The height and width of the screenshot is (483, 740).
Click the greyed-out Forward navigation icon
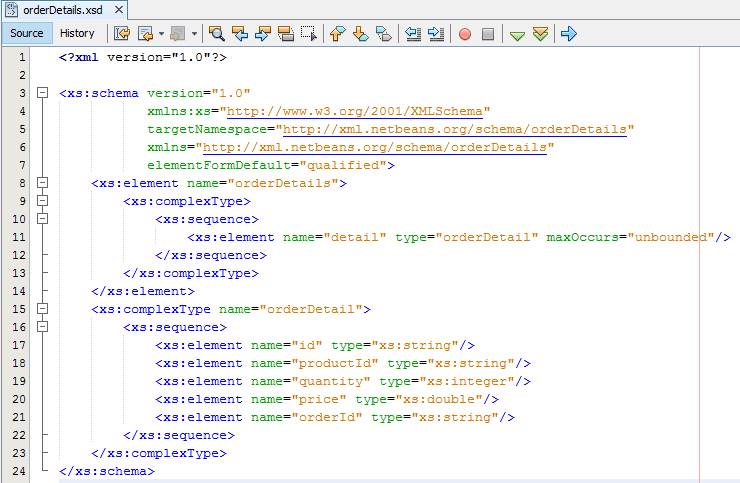point(177,34)
